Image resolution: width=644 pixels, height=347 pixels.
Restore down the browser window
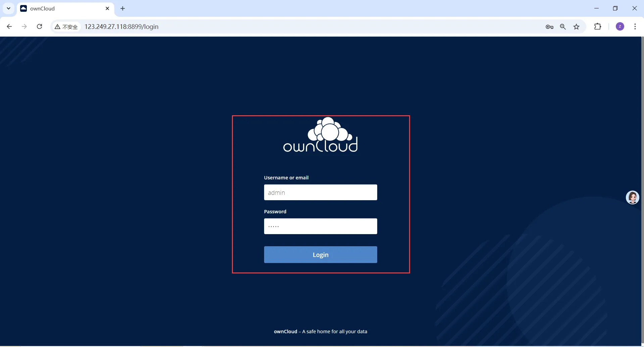(615, 8)
